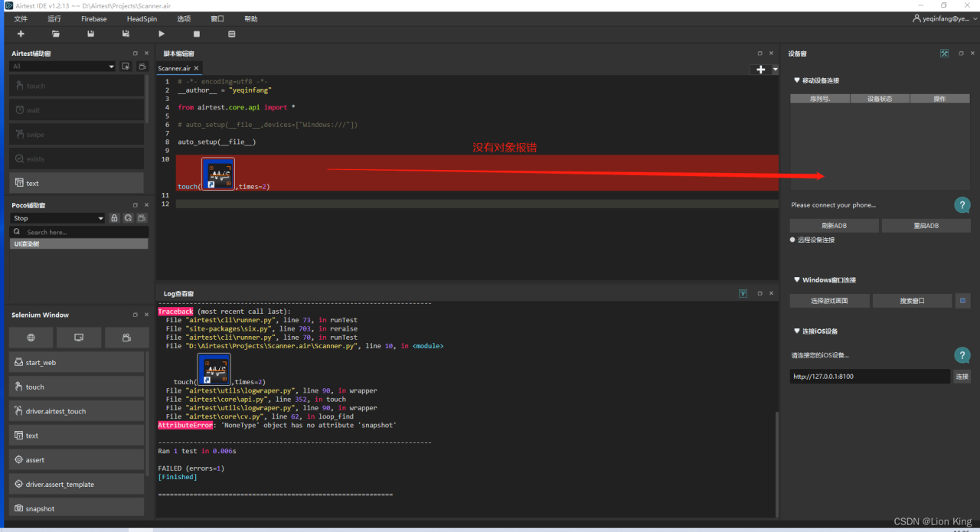Click the help question icon in iOS section
Viewport: 980px width, 532px height.
[x=962, y=355]
